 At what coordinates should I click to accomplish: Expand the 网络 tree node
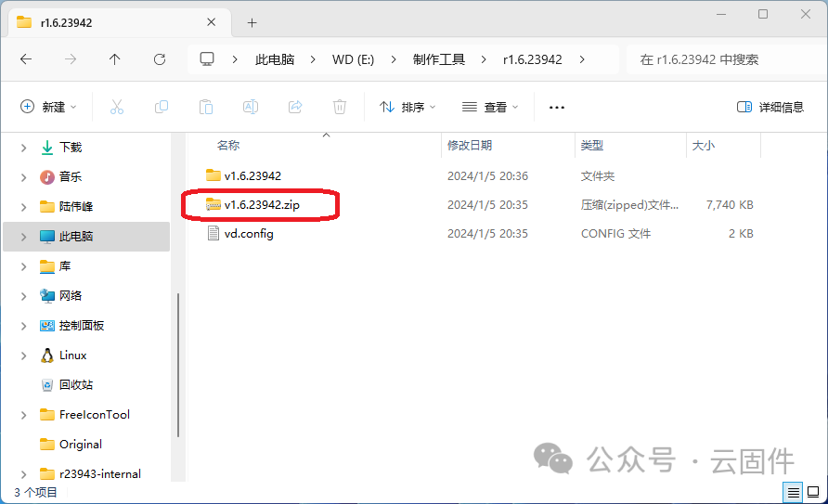pos(23,296)
